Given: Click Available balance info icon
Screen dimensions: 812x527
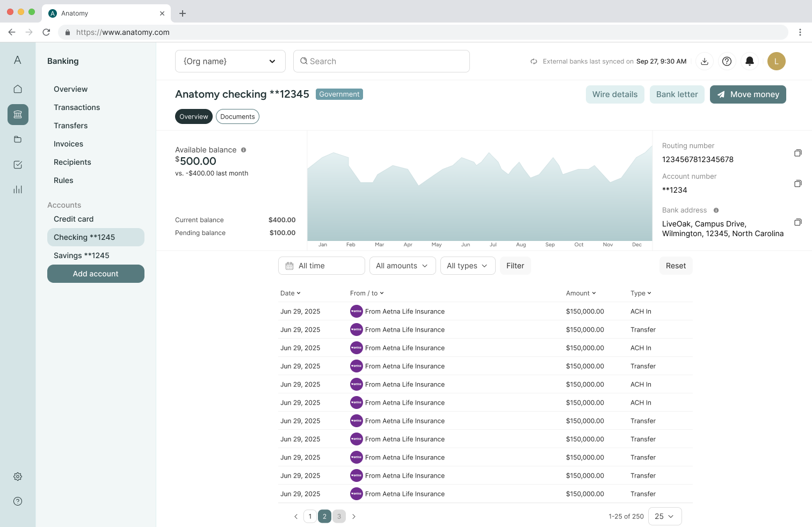Looking at the screenshot, I should [x=243, y=150].
